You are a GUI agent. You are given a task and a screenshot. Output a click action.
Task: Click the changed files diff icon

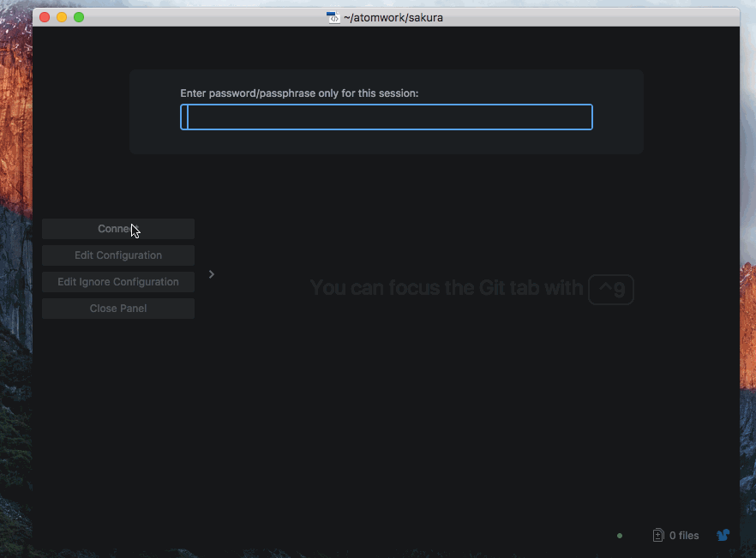click(658, 535)
